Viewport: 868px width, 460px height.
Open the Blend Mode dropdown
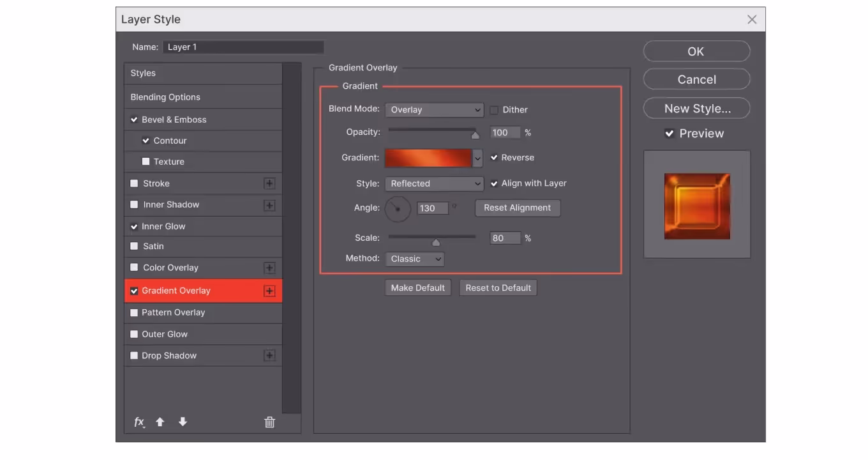pyautogui.click(x=434, y=110)
